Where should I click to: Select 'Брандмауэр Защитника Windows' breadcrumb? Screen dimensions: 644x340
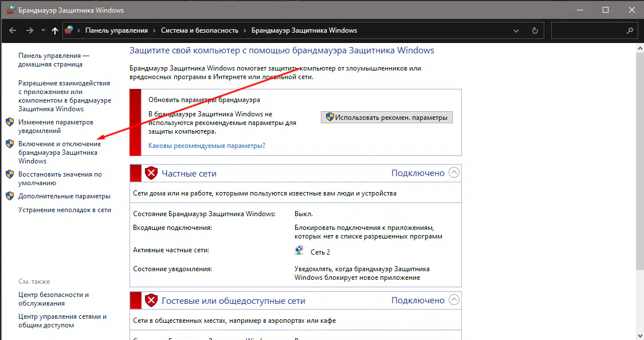(x=304, y=30)
